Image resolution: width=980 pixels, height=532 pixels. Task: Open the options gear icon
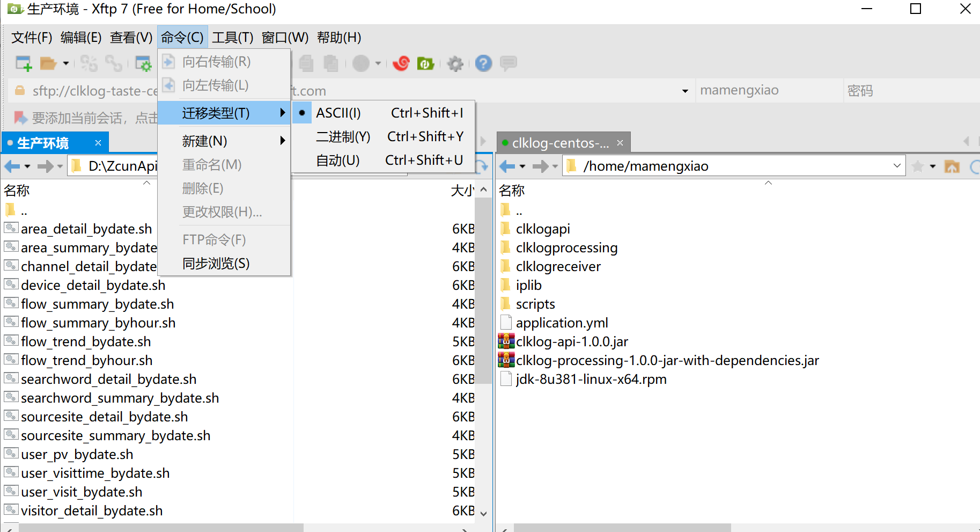coord(455,63)
